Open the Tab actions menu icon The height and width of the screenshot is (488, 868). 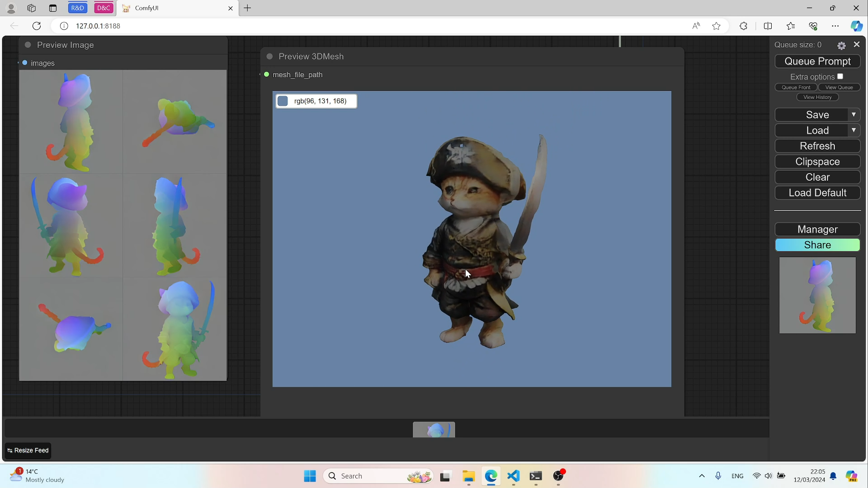coord(53,8)
